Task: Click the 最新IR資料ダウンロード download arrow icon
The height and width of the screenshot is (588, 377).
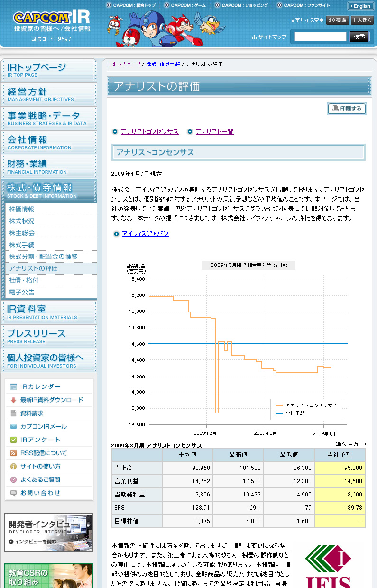Action: click(x=13, y=400)
